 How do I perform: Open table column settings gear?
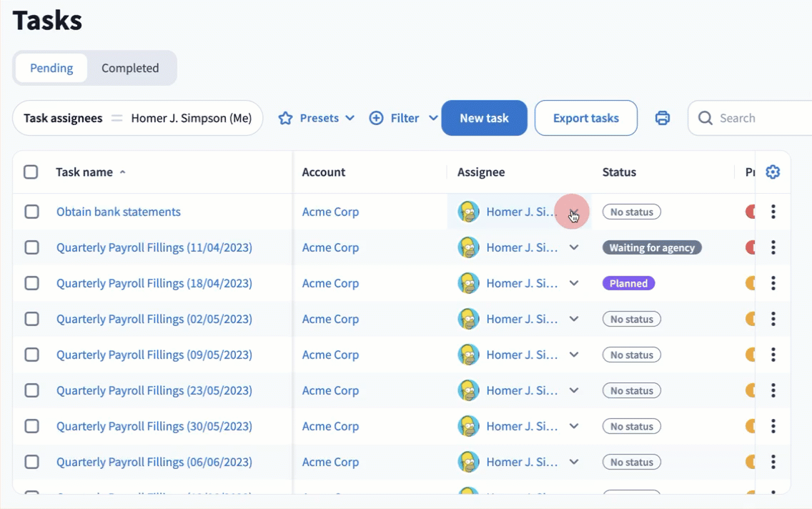773,172
